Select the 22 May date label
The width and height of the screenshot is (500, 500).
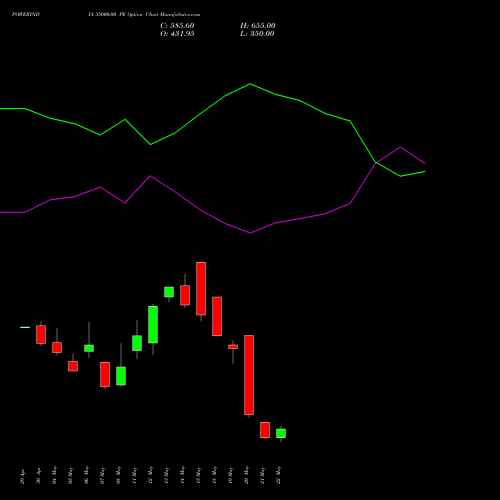click(278, 475)
